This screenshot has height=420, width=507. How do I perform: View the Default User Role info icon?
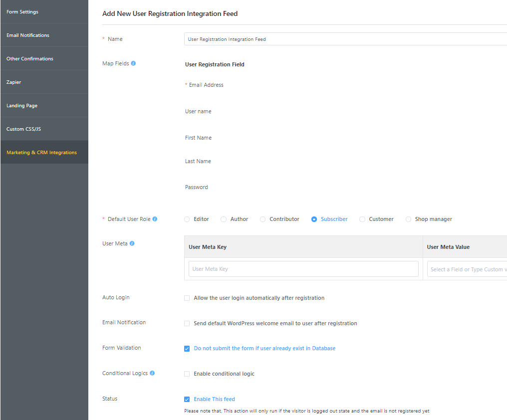155,218
